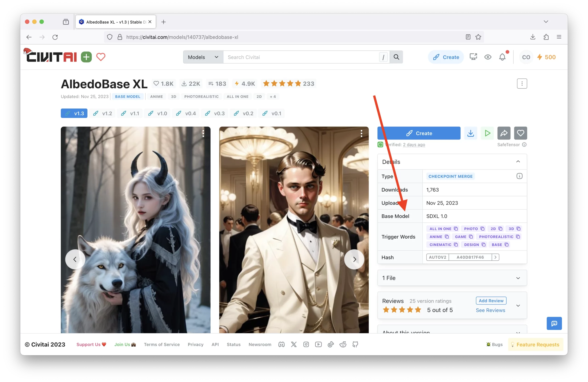
Task: Click the green play run-model icon
Action: 487,133
